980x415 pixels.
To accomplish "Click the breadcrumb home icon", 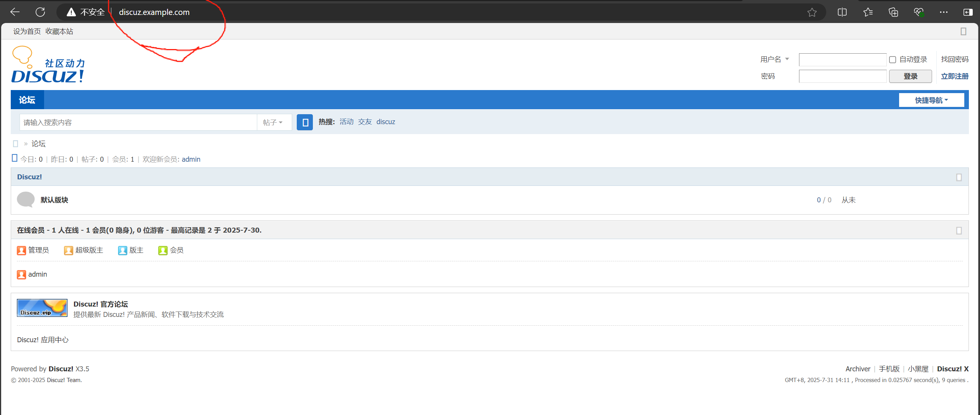I will pyautogui.click(x=16, y=144).
